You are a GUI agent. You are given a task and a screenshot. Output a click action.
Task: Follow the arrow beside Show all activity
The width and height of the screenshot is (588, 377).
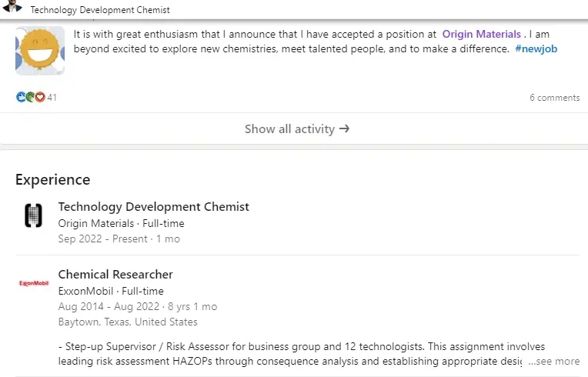coord(344,129)
